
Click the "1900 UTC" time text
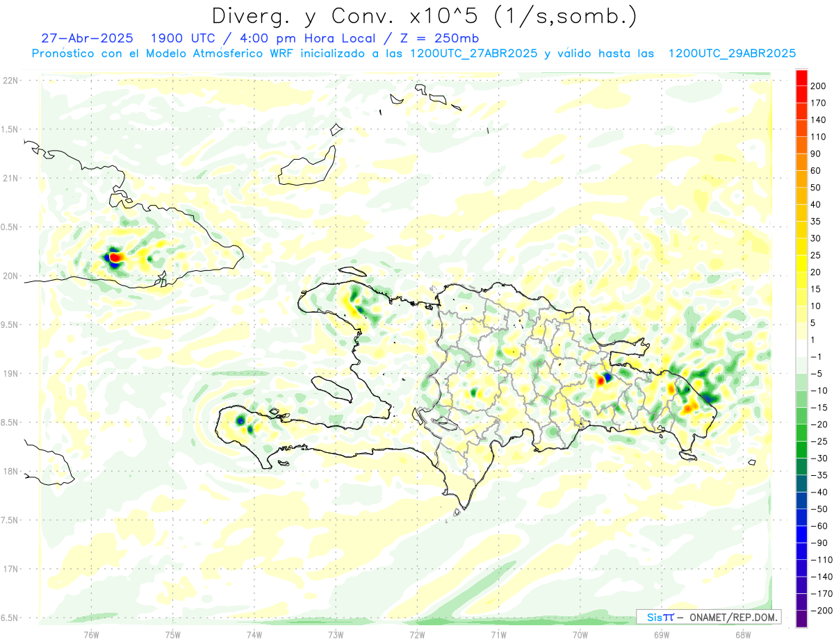point(183,38)
